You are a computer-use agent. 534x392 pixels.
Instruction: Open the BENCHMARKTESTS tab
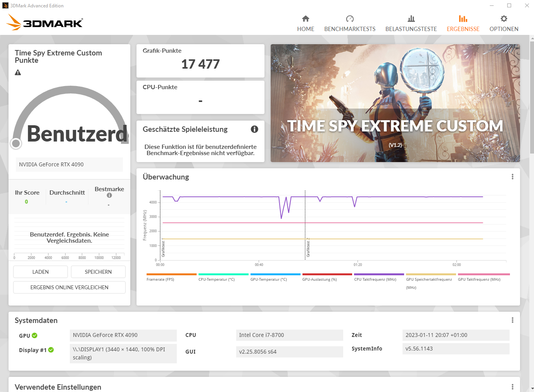tap(350, 24)
